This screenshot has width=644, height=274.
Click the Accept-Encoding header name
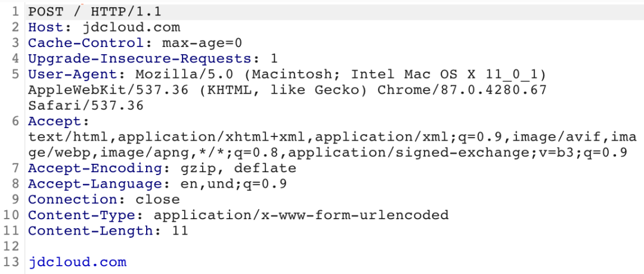click(x=94, y=168)
